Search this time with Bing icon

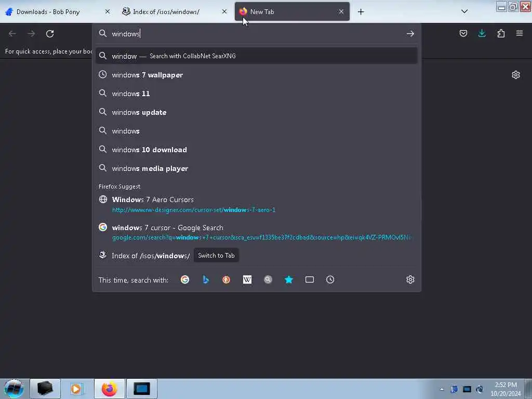coord(206,280)
